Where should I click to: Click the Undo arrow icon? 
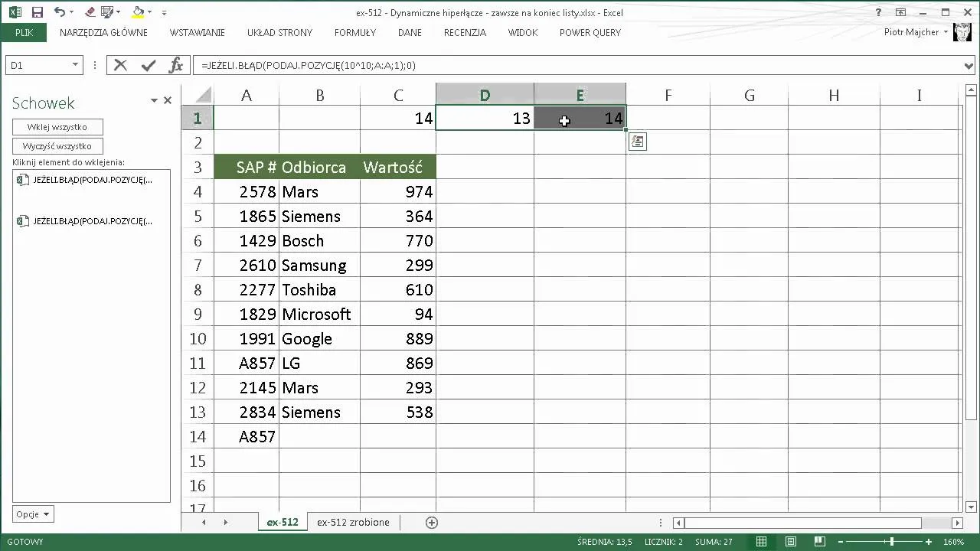[x=59, y=12]
